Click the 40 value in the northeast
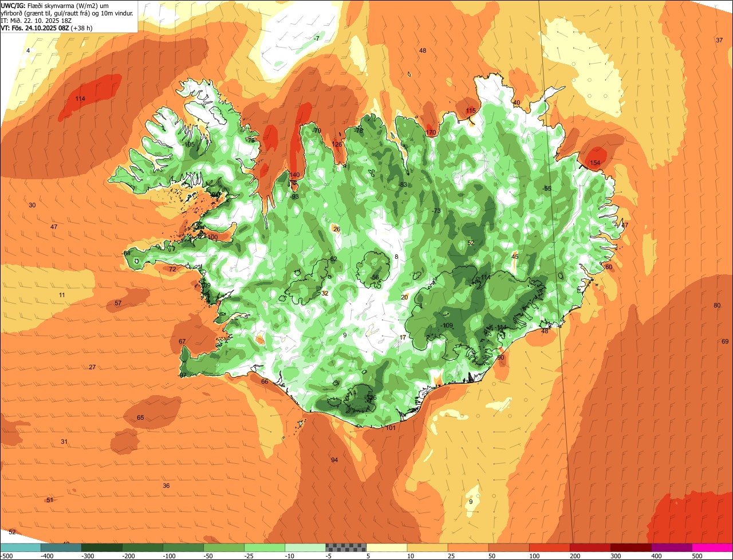Image resolution: width=733 pixels, height=560 pixels. coord(517,103)
